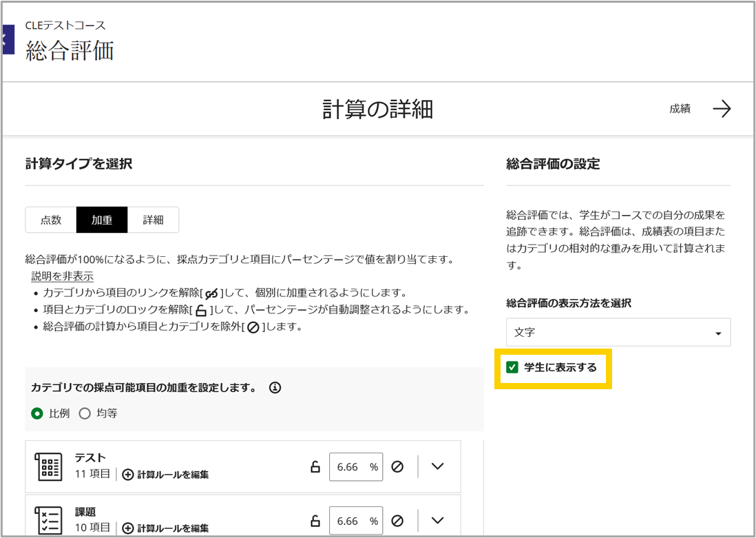Open the info tooltip about category weighting
Image resolution: width=756 pixels, height=538 pixels.
pos(275,386)
